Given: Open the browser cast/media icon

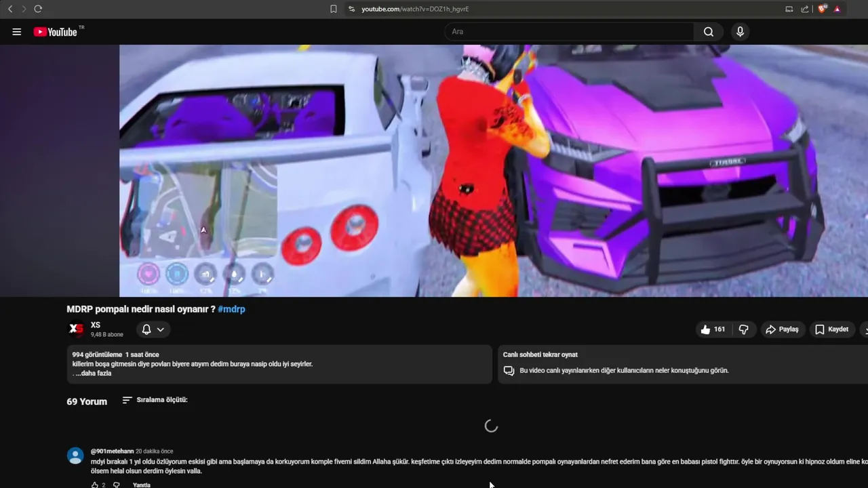Looking at the screenshot, I should pos(789,9).
